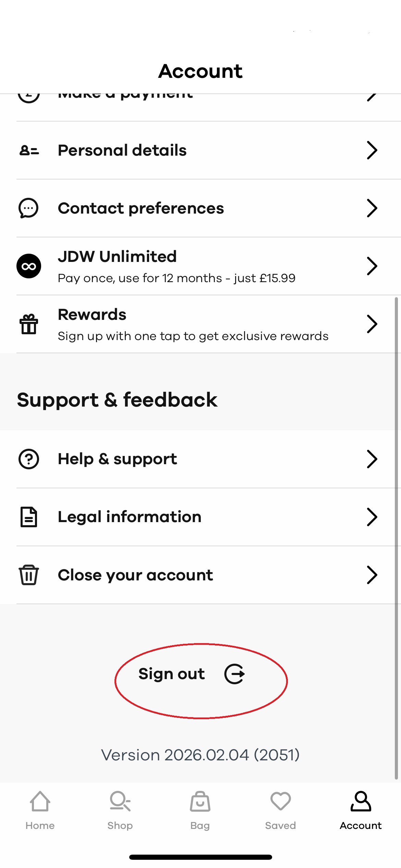Screen dimensions: 401x868
Task: Select Close your account option
Action: point(135,575)
